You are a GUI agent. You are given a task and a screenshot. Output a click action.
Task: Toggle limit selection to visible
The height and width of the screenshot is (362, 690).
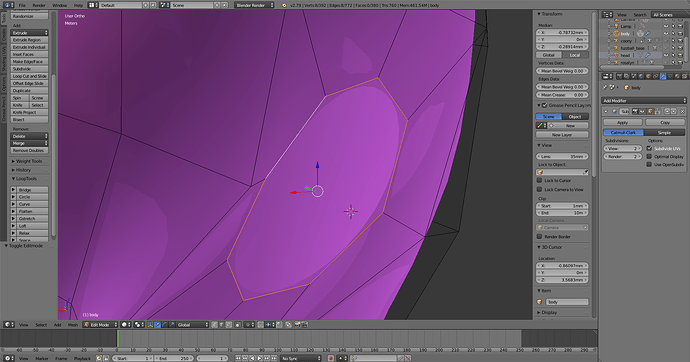click(x=238, y=325)
